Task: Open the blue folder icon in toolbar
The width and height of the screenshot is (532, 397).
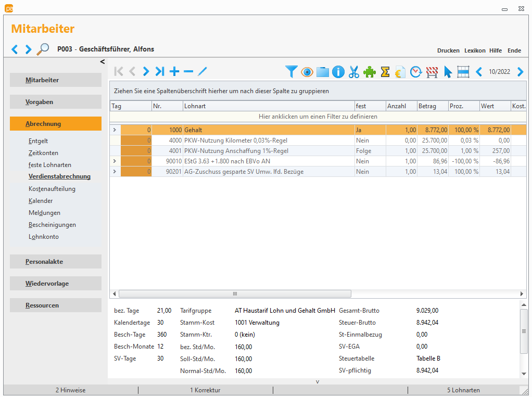Action: pos(323,72)
